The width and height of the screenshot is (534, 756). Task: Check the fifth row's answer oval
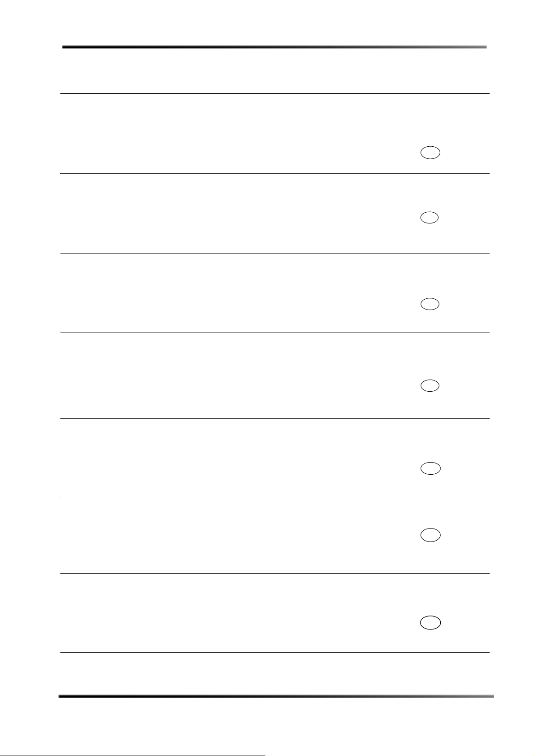point(430,468)
